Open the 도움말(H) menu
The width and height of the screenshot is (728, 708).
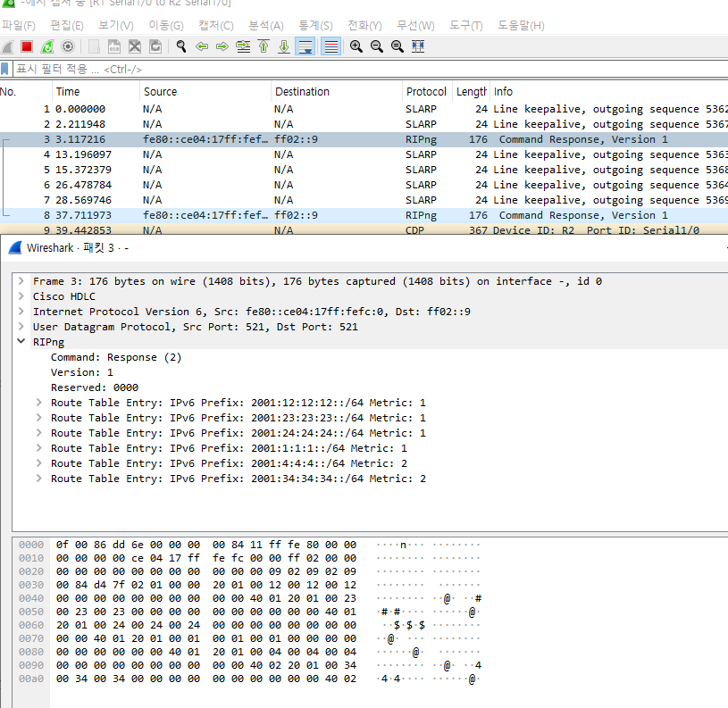point(521,26)
